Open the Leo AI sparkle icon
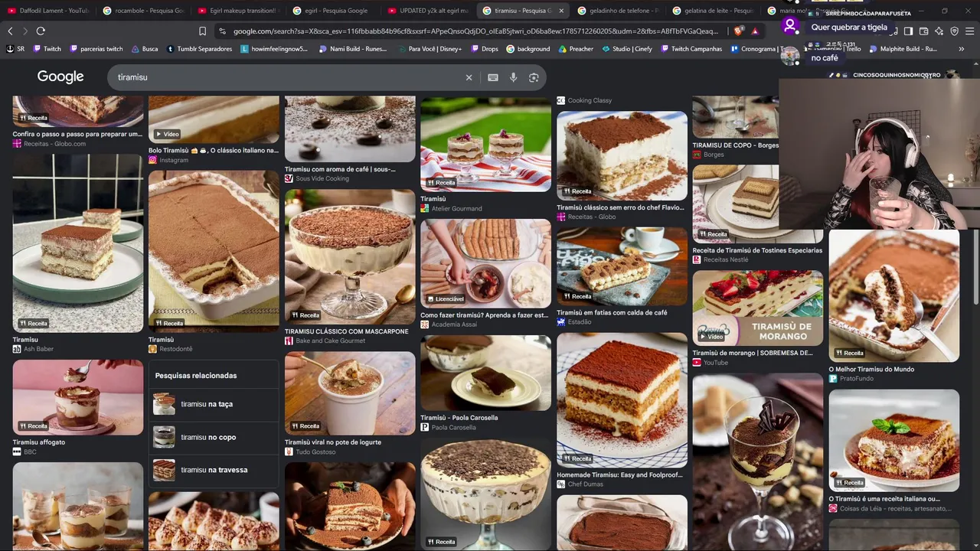Image resolution: width=980 pixels, height=551 pixels. coord(939,31)
